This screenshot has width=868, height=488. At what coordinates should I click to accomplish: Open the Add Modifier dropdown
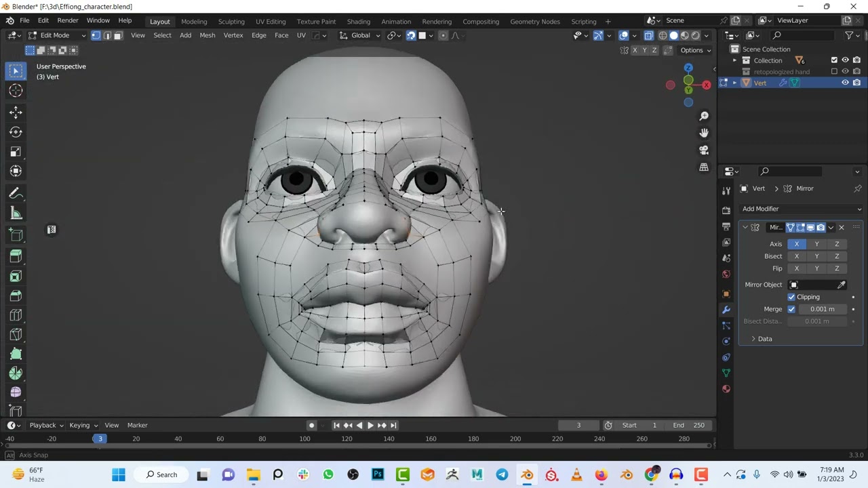[x=801, y=209]
